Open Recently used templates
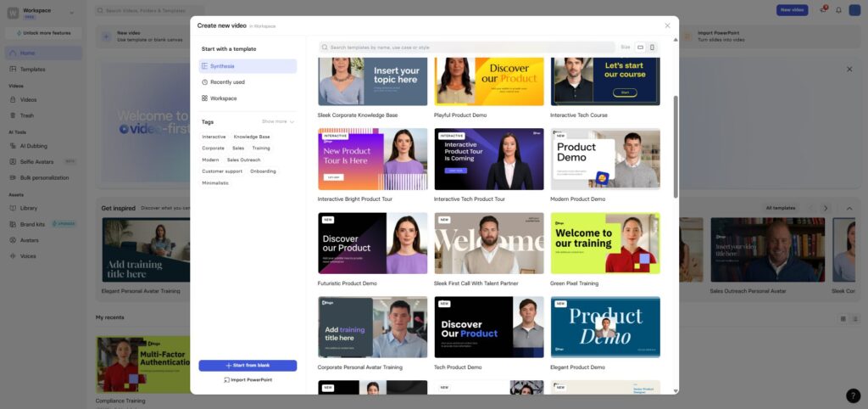868x409 pixels. (248, 82)
